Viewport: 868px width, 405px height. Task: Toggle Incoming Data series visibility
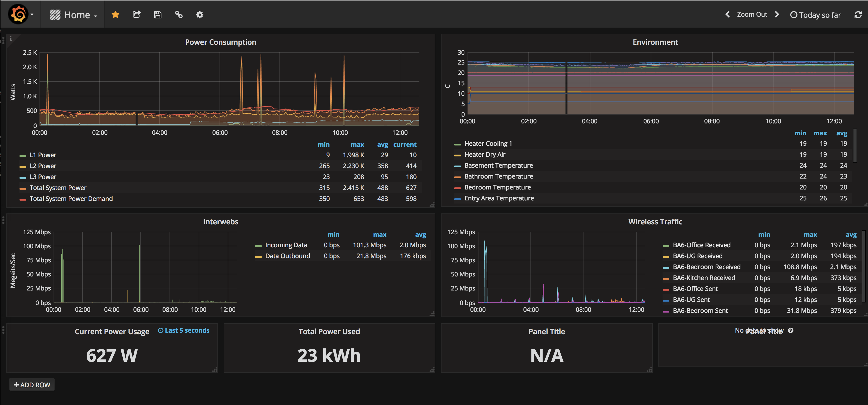pyautogui.click(x=286, y=245)
